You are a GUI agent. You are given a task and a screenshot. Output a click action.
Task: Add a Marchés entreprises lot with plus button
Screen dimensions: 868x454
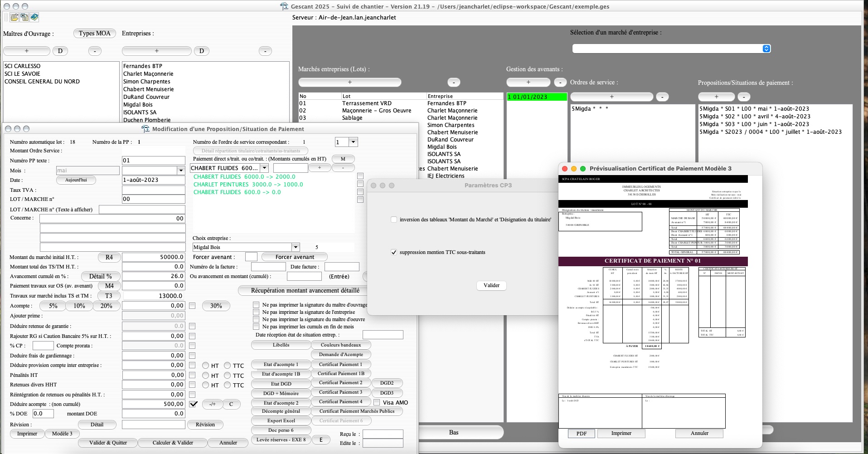tap(349, 82)
